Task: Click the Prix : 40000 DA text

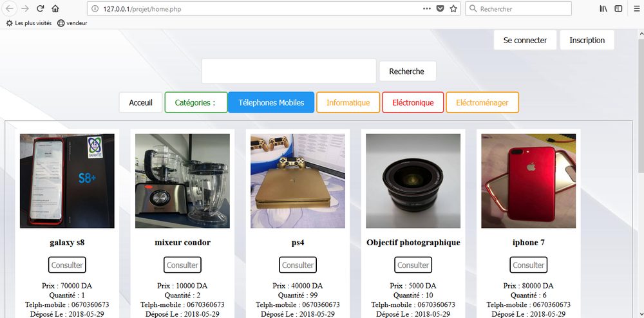Action: tap(298, 286)
